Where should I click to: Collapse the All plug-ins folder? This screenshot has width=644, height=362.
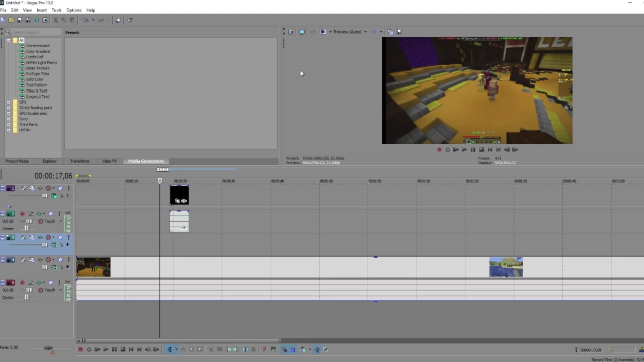coord(8,40)
